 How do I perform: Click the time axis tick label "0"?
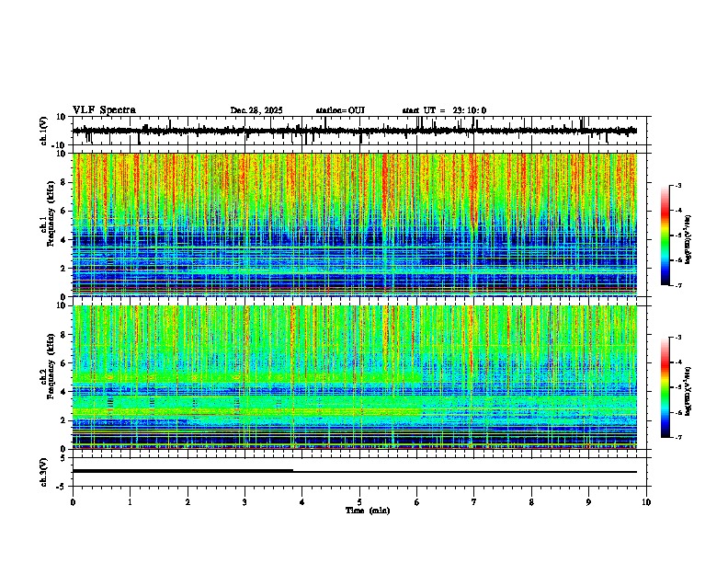(x=73, y=502)
